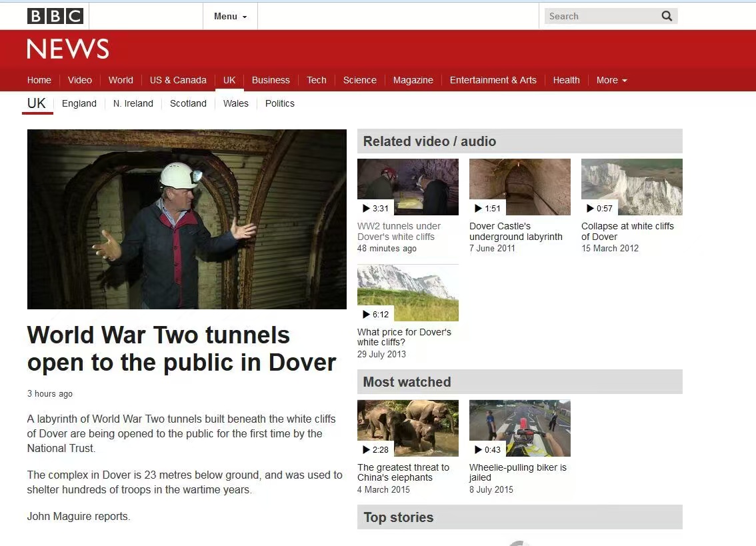The image size is (756, 546).
Task: Click the BBC logo
Action: pyautogui.click(x=55, y=16)
